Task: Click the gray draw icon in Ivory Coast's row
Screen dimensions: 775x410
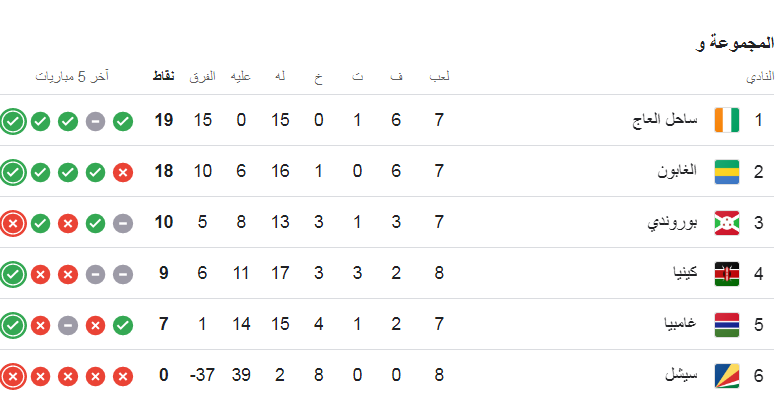Action: (95, 121)
